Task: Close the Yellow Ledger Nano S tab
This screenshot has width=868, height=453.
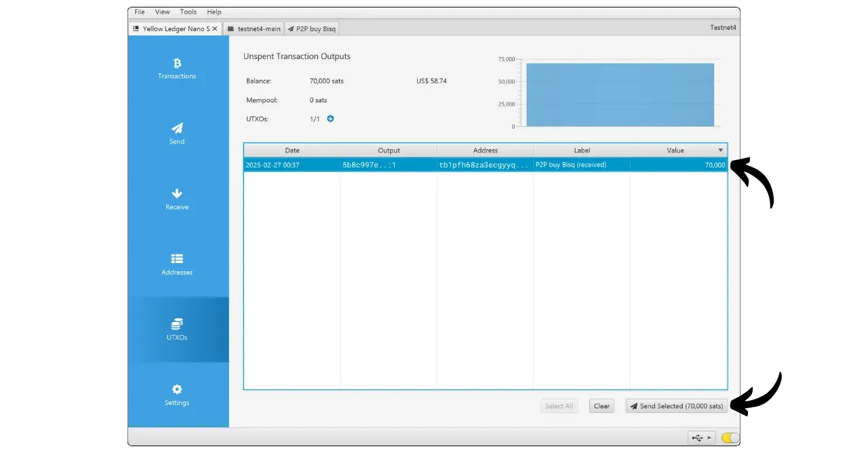Action: 215,29
